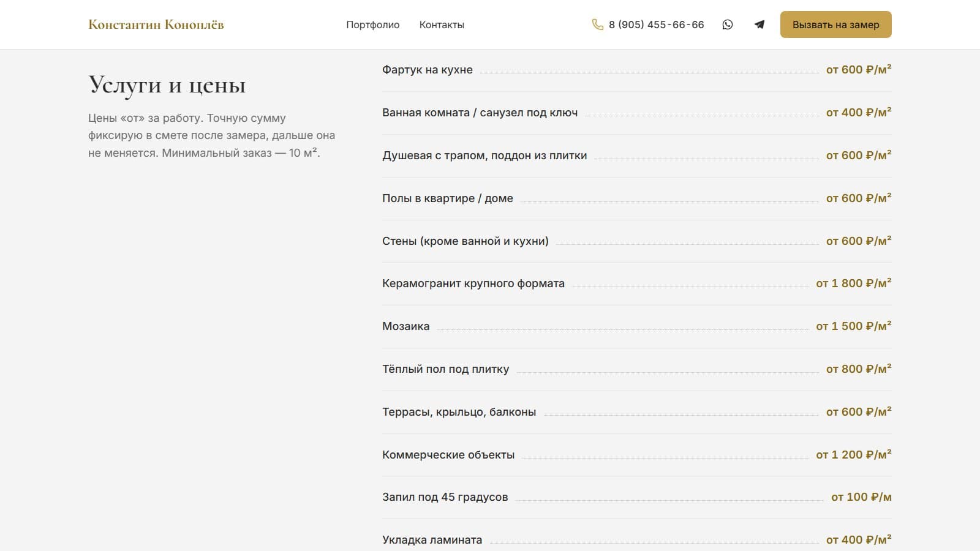Select Полы в квартире / доме
The width and height of the screenshot is (980, 551).
click(637, 198)
